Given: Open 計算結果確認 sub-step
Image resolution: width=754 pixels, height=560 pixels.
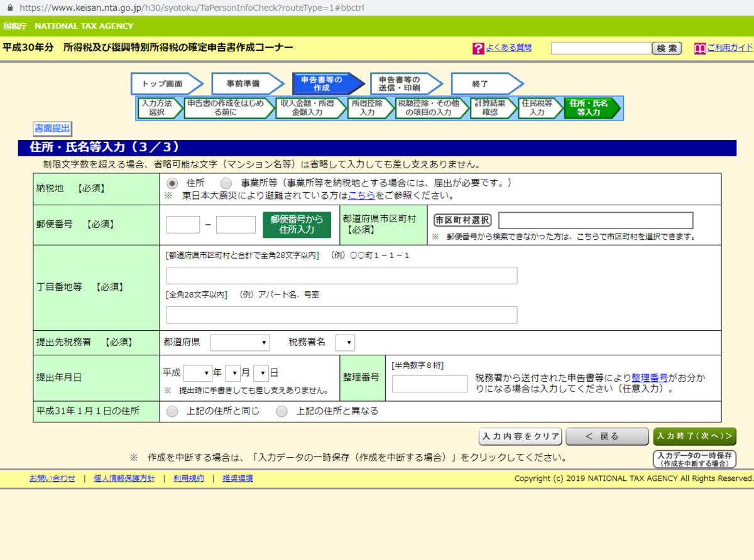Looking at the screenshot, I should (493, 108).
